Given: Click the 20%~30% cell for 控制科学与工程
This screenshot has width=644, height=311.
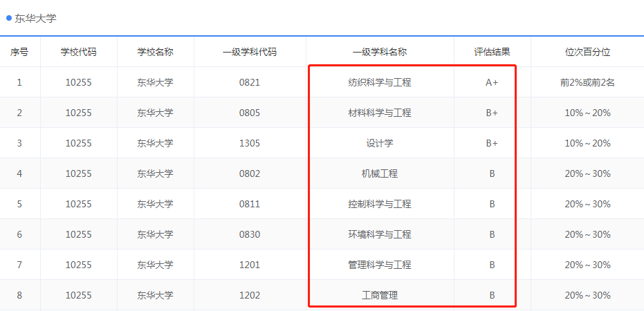Looking at the screenshot, I should coord(588,204).
